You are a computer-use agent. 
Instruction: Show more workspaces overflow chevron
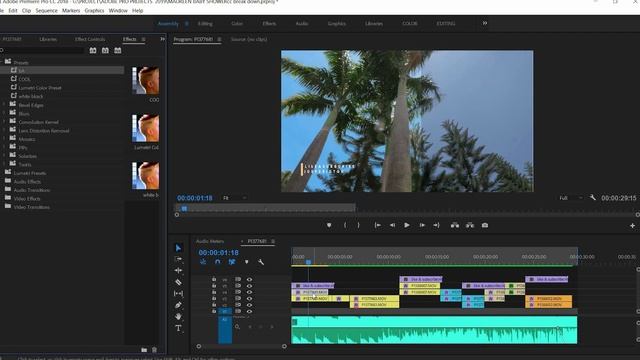point(484,23)
